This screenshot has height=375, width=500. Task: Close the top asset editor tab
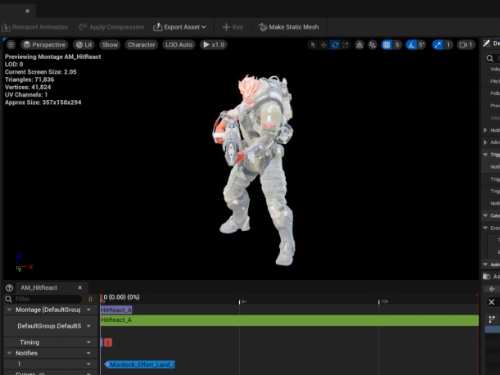(x=27, y=11)
